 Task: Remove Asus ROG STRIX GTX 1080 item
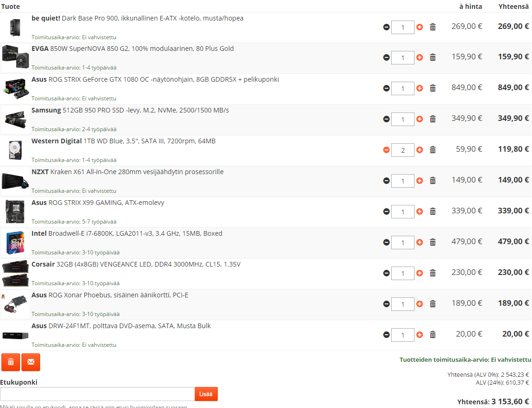(x=433, y=88)
